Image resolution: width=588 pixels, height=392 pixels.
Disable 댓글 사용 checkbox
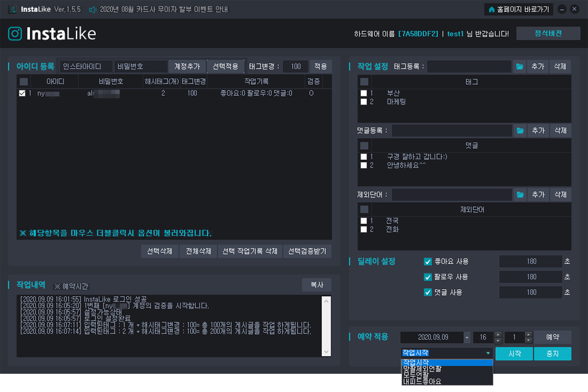pyautogui.click(x=427, y=292)
